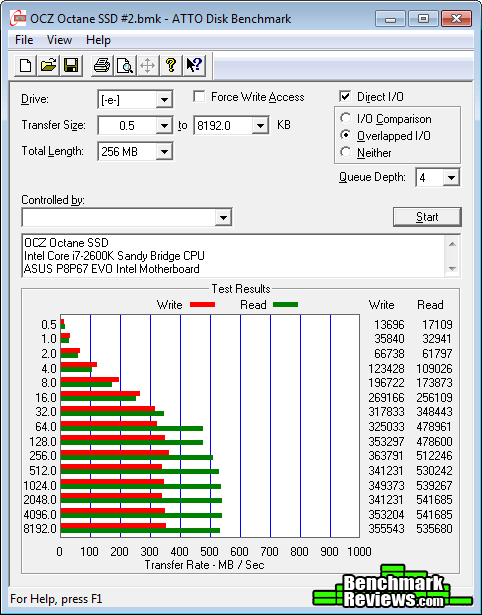
Task: Click the write value 363791
Action: [386, 456]
